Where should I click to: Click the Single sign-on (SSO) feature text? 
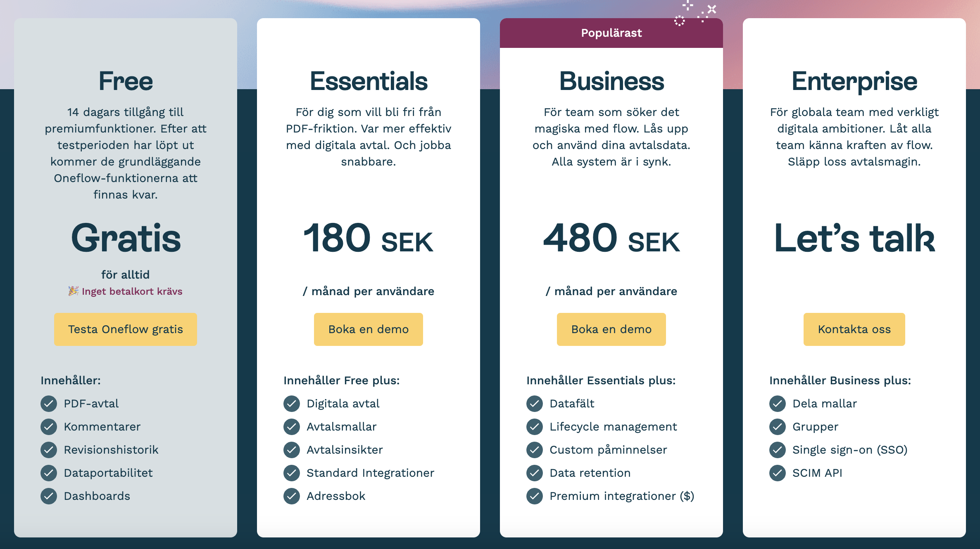point(850,450)
